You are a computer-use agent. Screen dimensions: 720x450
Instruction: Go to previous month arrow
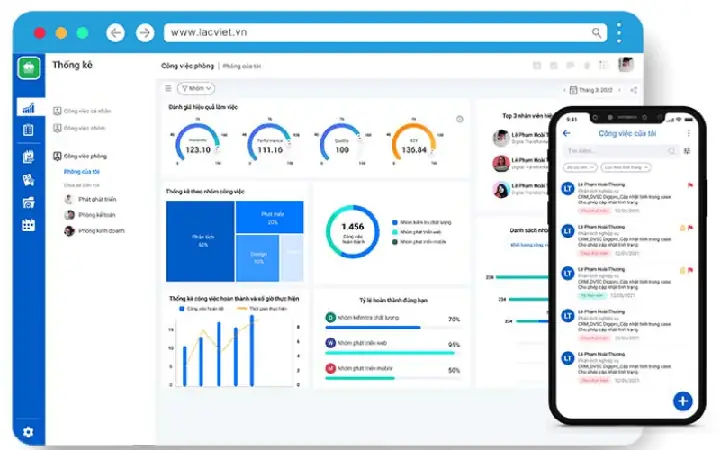point(564,90)
